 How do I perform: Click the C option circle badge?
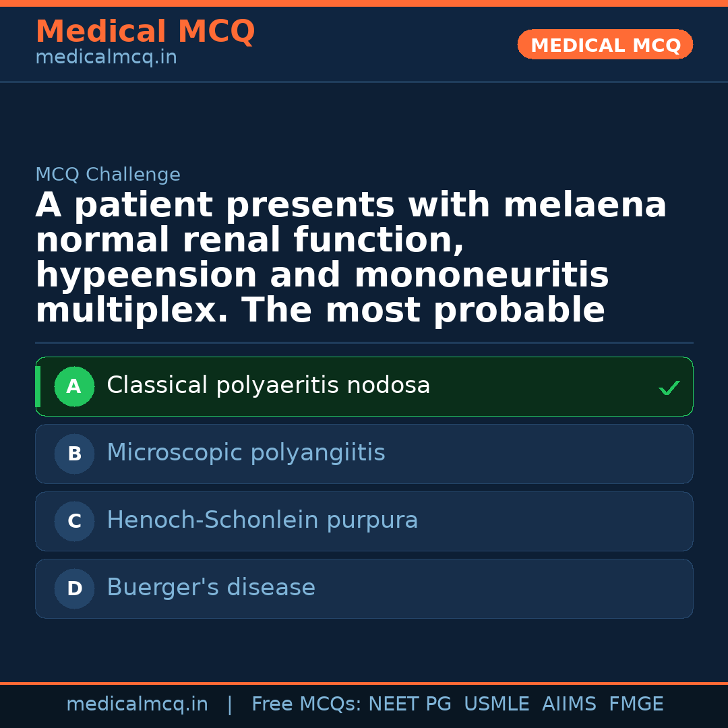click(x=74, y=522)
